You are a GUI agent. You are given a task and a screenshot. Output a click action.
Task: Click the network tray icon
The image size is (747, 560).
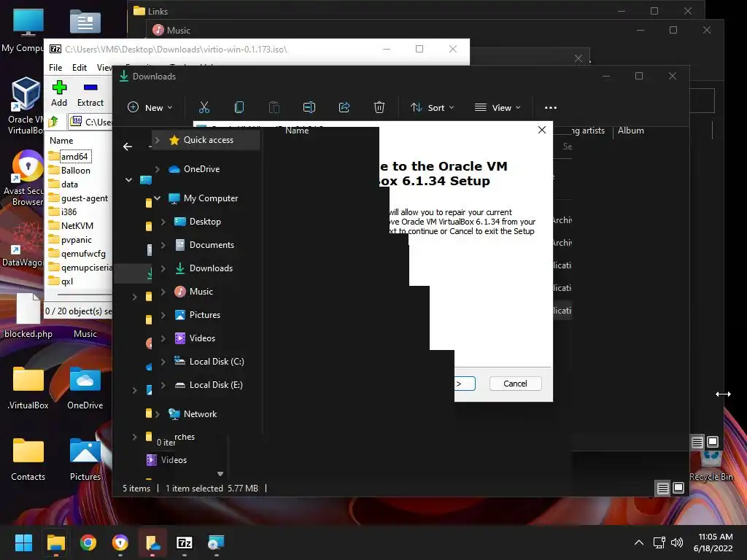coord(659,542)
